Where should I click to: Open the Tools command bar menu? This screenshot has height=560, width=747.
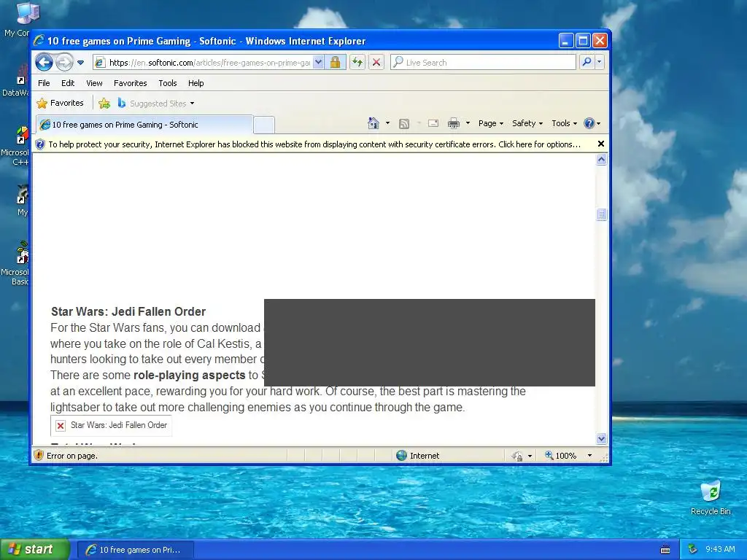[564, 123]
